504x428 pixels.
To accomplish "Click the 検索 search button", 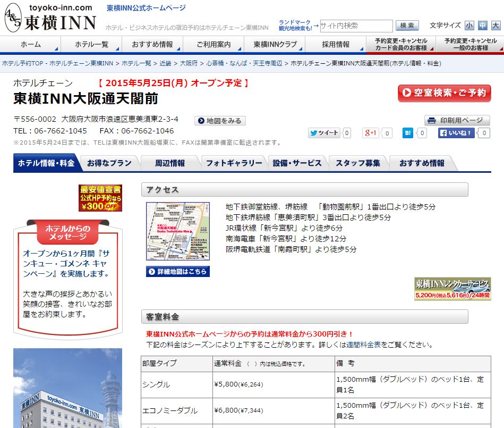I will (x=407, y=26).
